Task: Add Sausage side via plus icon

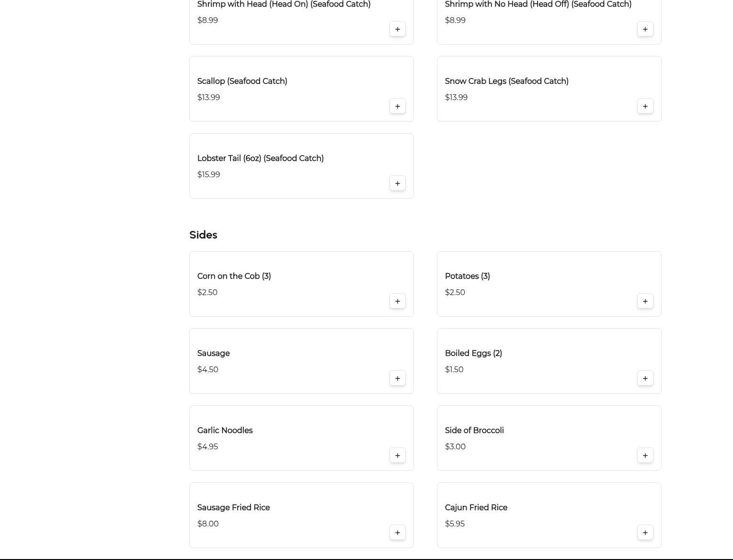Action: pyautogui.click(x=397, y=378)
